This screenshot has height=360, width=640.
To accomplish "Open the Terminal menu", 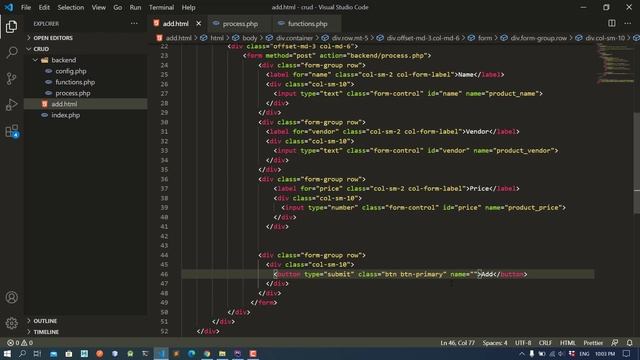I will point(161,7).
